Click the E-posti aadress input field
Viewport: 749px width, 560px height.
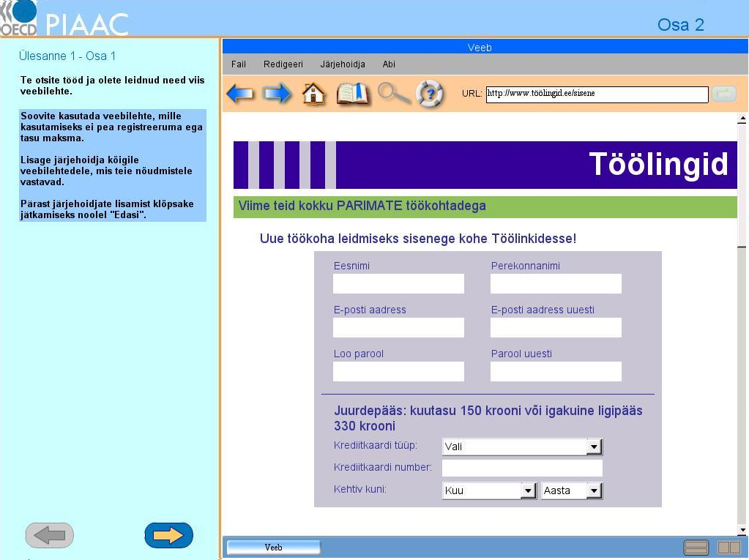click(398, 327)
